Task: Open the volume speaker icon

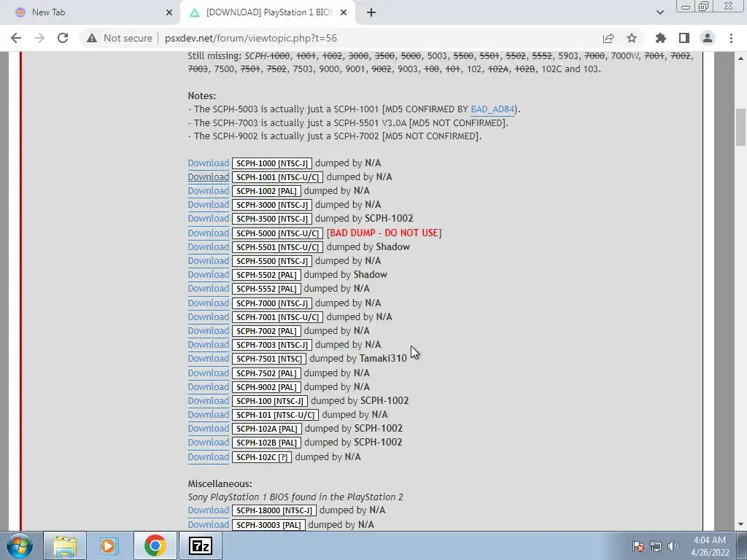Action: click(673, 546)
